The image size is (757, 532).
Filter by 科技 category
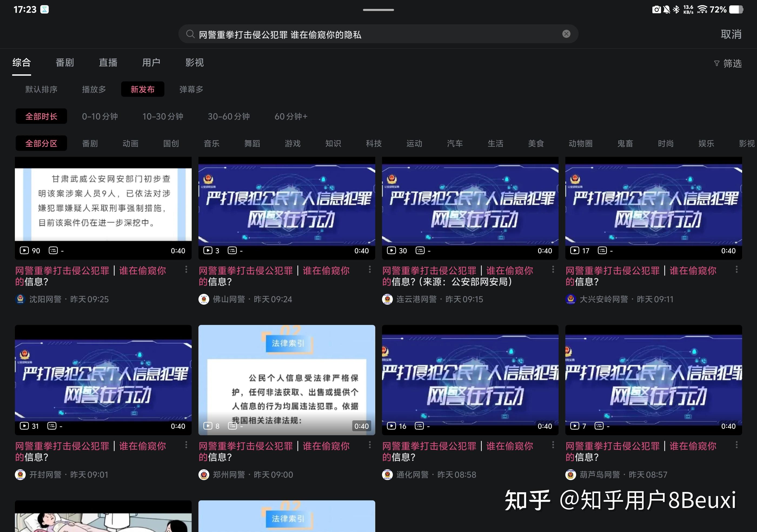coord(374,143)
